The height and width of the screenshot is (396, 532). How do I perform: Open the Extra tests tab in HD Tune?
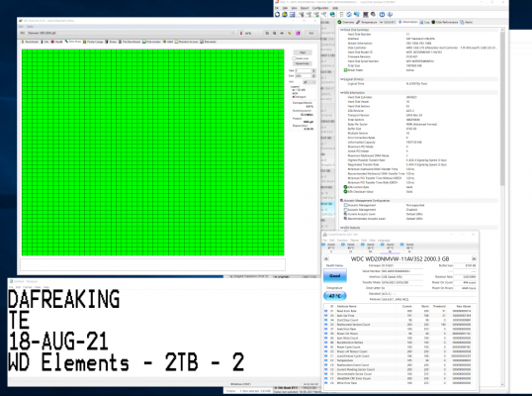coord(208,42)
